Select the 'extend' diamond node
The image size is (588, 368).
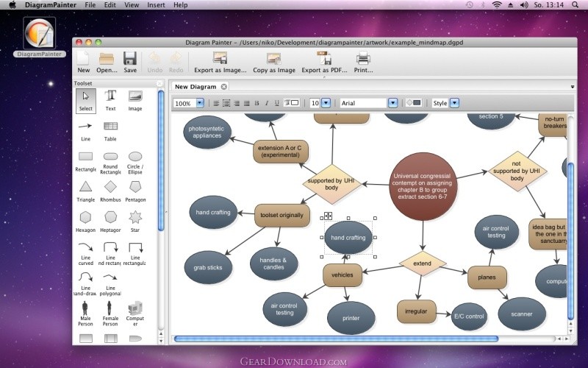coord(422,263)
